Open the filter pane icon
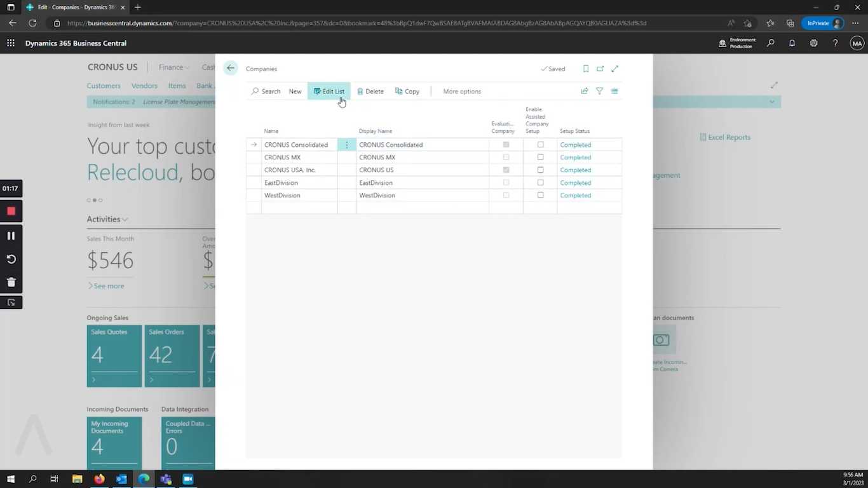Image resolution: width=868 pixels, height=488 pixels. pyautogui.click(x=599, y=91)
